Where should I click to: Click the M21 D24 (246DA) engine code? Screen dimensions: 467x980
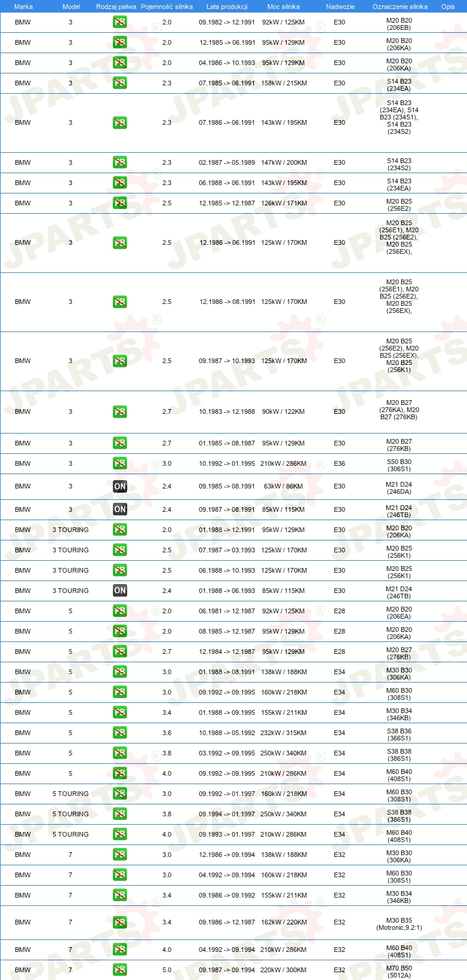click(399, 489)
